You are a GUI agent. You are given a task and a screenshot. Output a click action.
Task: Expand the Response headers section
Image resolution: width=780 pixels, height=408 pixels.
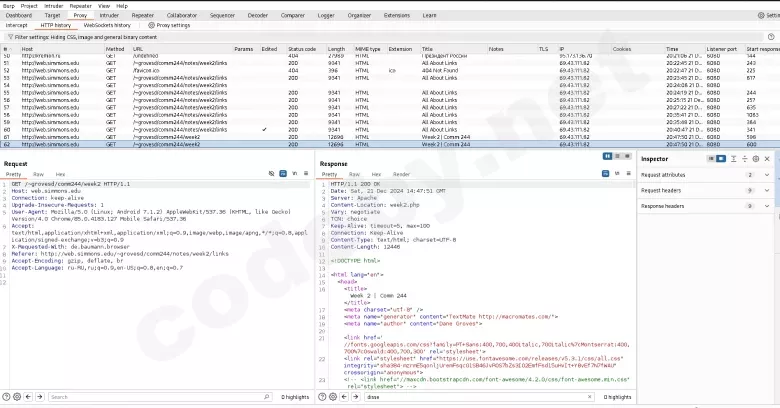768,206
